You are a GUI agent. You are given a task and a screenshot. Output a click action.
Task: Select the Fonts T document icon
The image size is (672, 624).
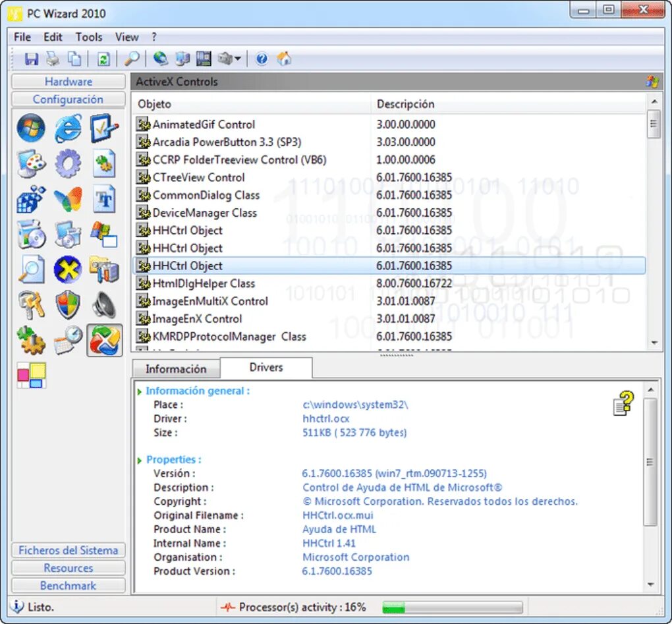(x=105, y=199)
